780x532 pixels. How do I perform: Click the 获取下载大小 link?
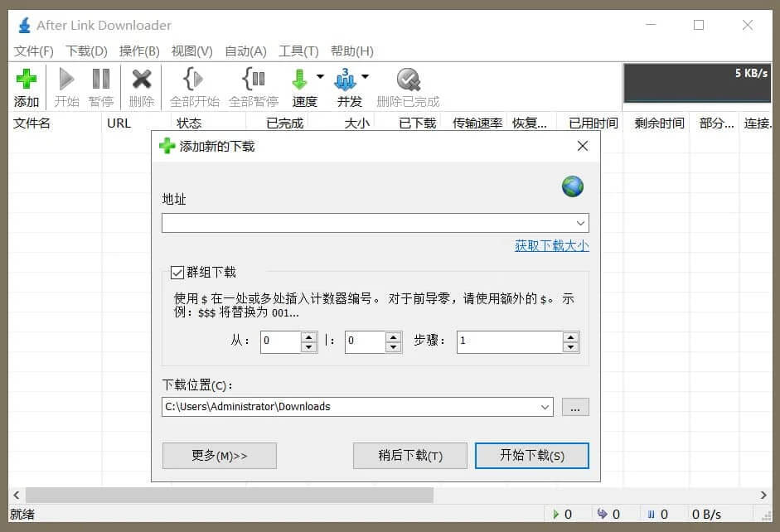click(x=552, y=246)
